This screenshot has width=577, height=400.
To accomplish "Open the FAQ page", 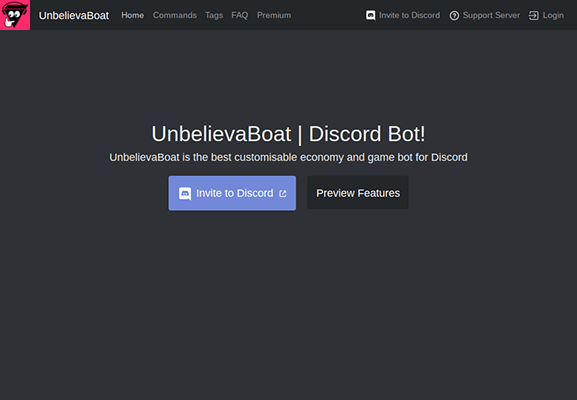I will pyautogui.click(x=240, y=15).
